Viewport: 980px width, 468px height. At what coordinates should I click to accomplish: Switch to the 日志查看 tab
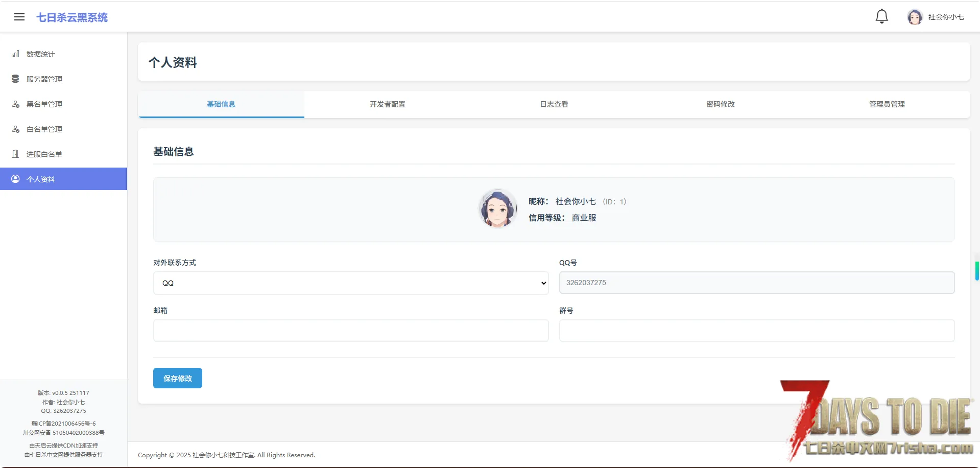pyautogui.click(x=554, y=104)
